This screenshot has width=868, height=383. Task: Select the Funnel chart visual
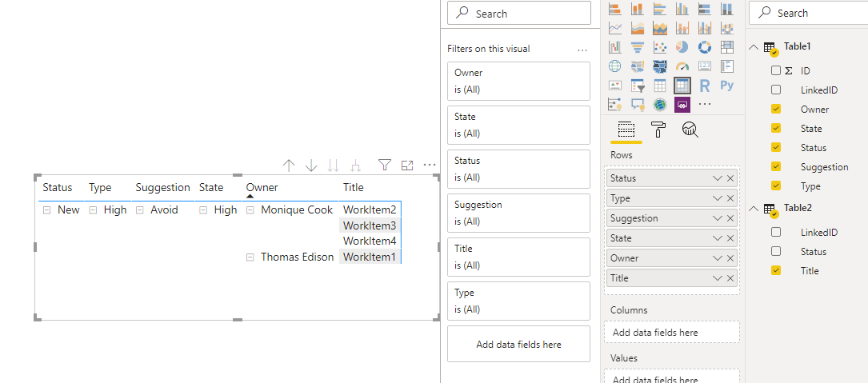[x=637, y=47]
